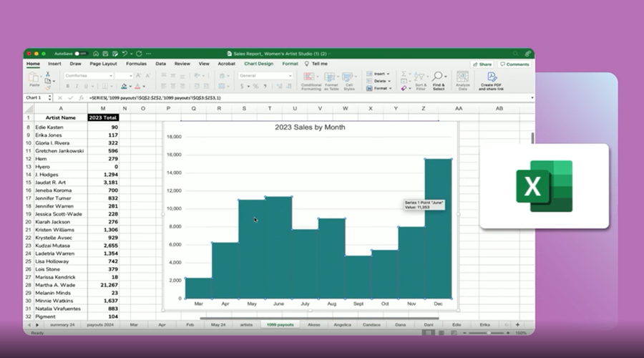Apply the red font color
Viewport: 644px width, 358px height.
(x=137, y=87)
